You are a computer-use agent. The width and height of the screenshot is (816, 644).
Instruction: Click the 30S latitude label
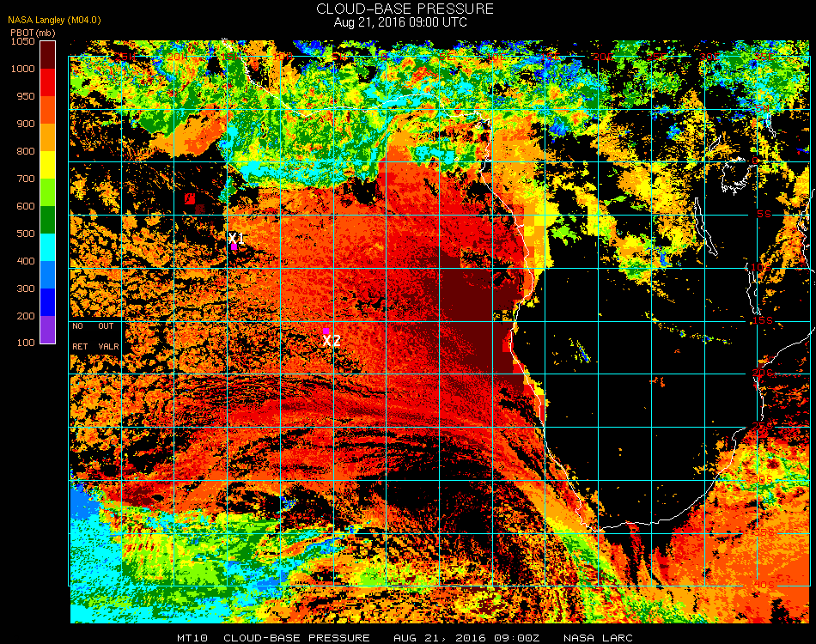pyautogui.click(x=762, y=480)
